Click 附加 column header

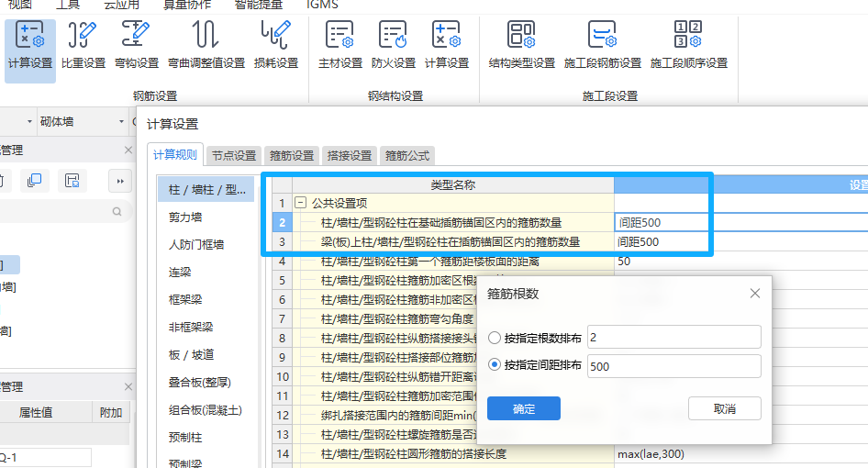111,412
